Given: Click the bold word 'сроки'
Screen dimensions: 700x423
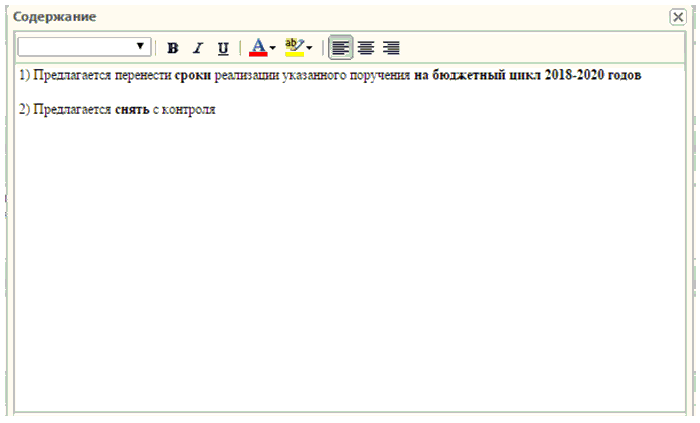Looking at the screenshot, I should tap(193, 76).
